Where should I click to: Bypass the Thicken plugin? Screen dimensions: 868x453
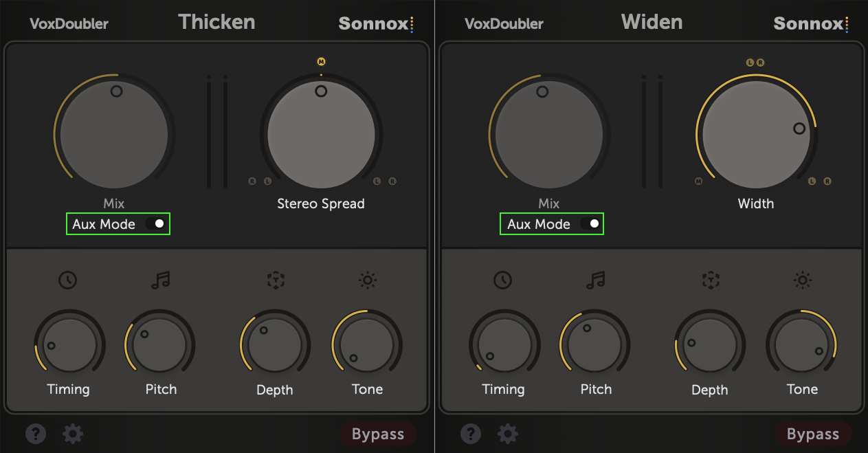click(x=378, y=434)
